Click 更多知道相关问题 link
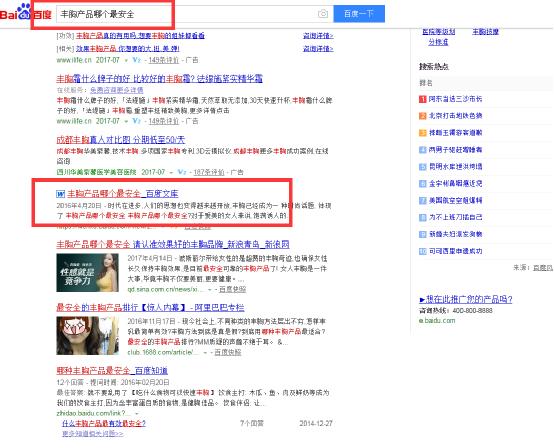 pos(93,434)
